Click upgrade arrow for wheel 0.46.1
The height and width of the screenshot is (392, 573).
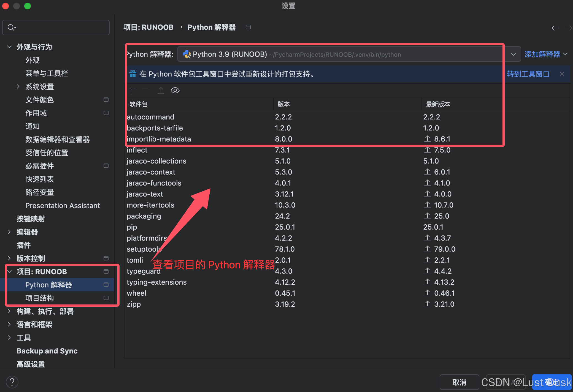coord(427,293)
